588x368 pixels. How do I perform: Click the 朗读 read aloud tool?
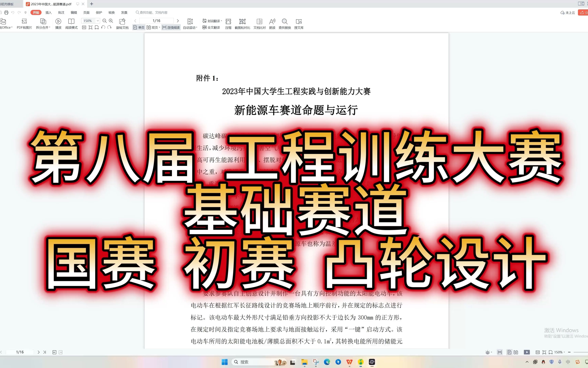[272, 24]
